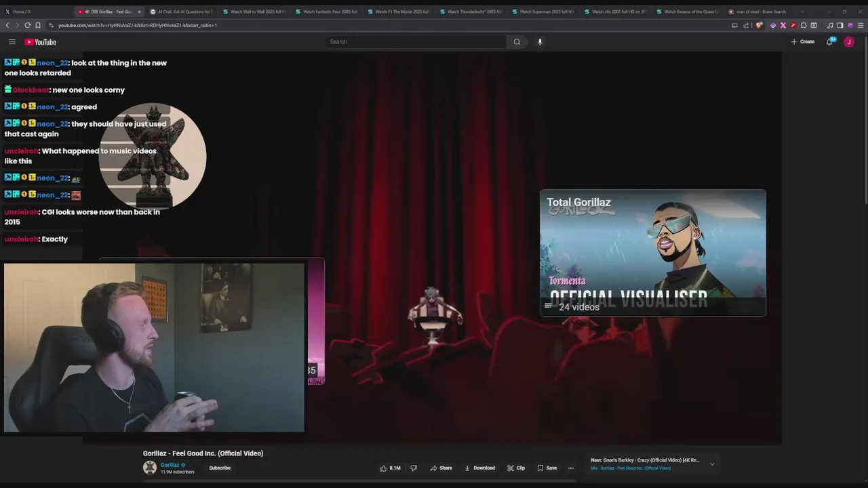Open the extensions puzzle icon

804,25
